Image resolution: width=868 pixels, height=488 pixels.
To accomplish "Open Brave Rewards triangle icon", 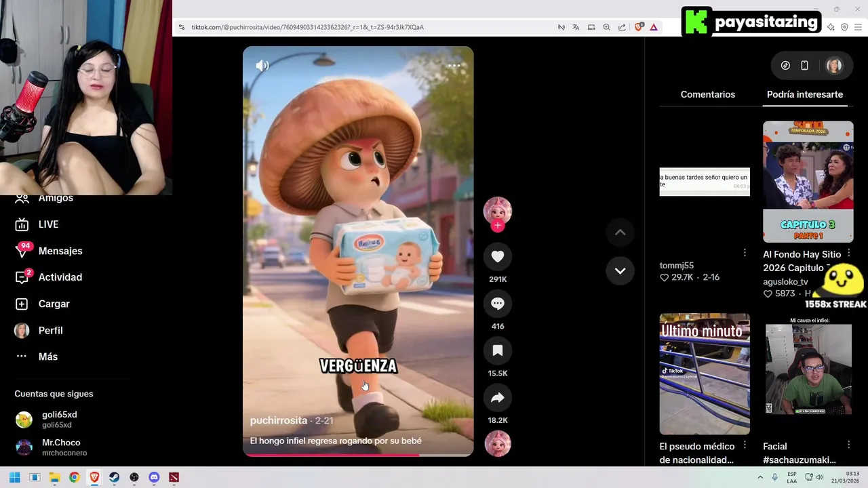I will point(654,27).
